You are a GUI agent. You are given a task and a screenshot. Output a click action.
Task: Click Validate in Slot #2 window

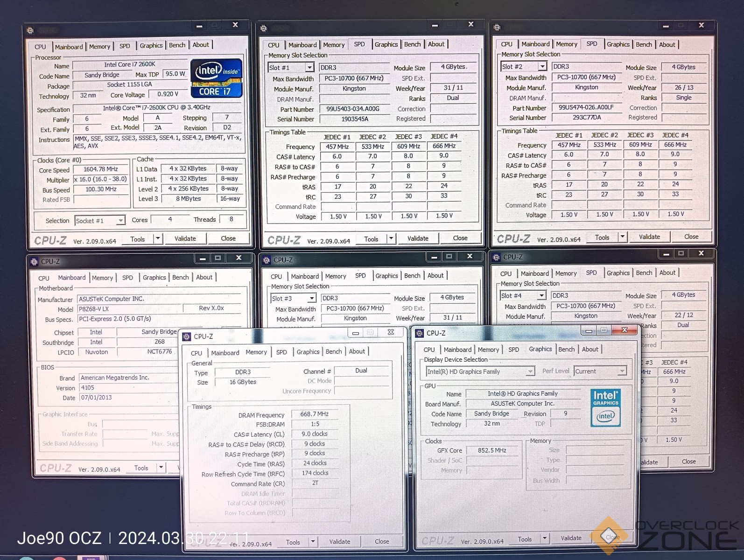pos(649,237)
